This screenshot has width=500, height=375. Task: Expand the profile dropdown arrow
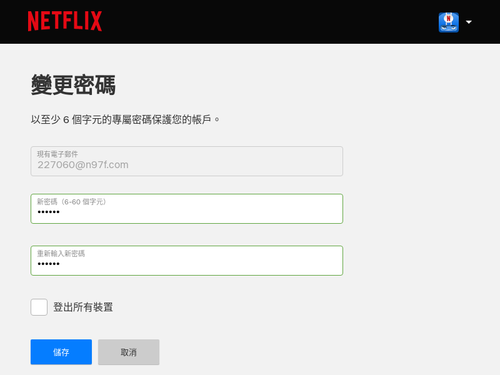click(x=469, y=22)
